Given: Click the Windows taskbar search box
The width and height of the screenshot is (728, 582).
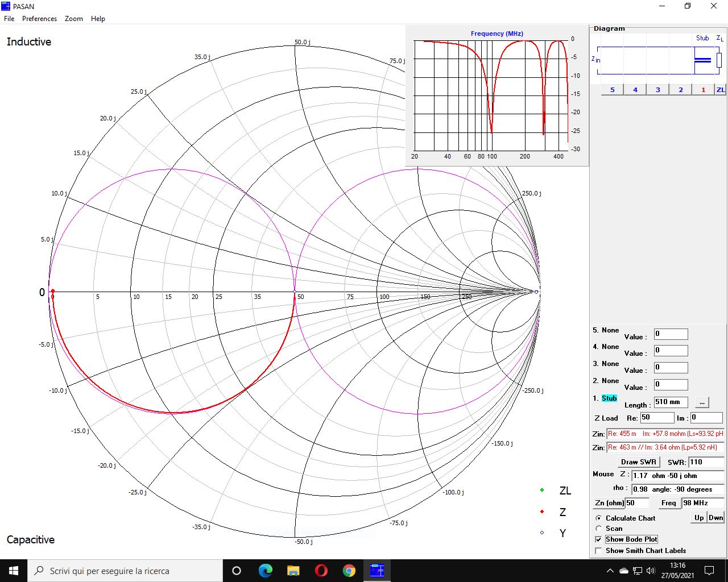Looking at the screenshot, I should (125, 571).
